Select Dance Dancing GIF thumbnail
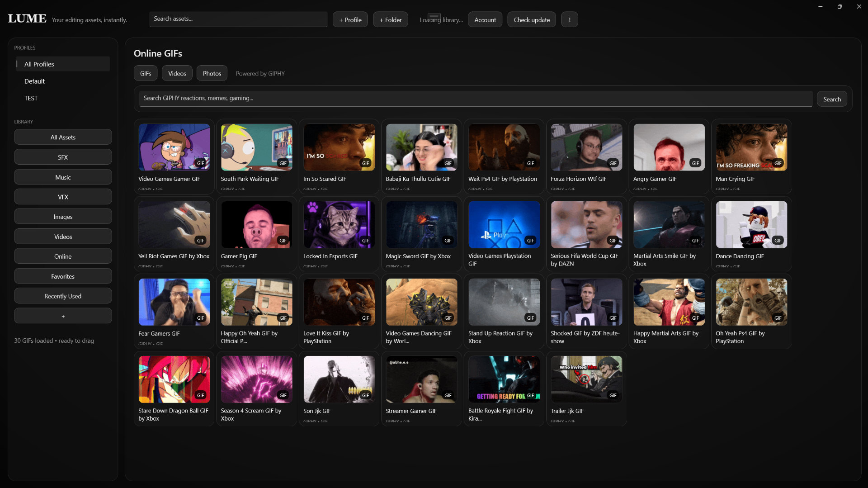The width and height of the screenshot is (868, 488). point(751,225)
